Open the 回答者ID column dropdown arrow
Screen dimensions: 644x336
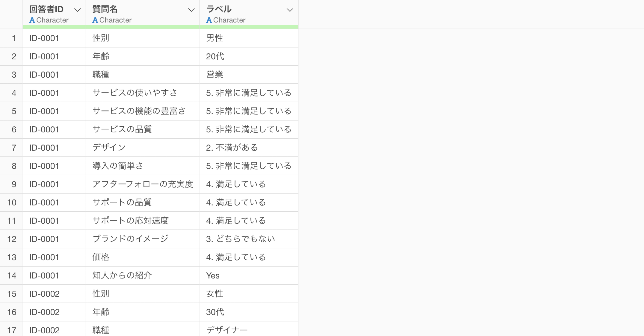click(78, 10)
